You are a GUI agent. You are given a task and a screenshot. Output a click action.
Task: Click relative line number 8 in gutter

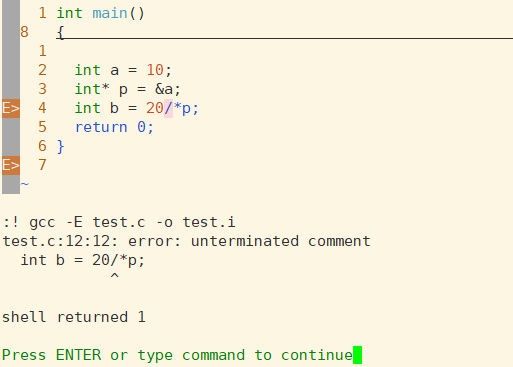click(x=24, y=32)
